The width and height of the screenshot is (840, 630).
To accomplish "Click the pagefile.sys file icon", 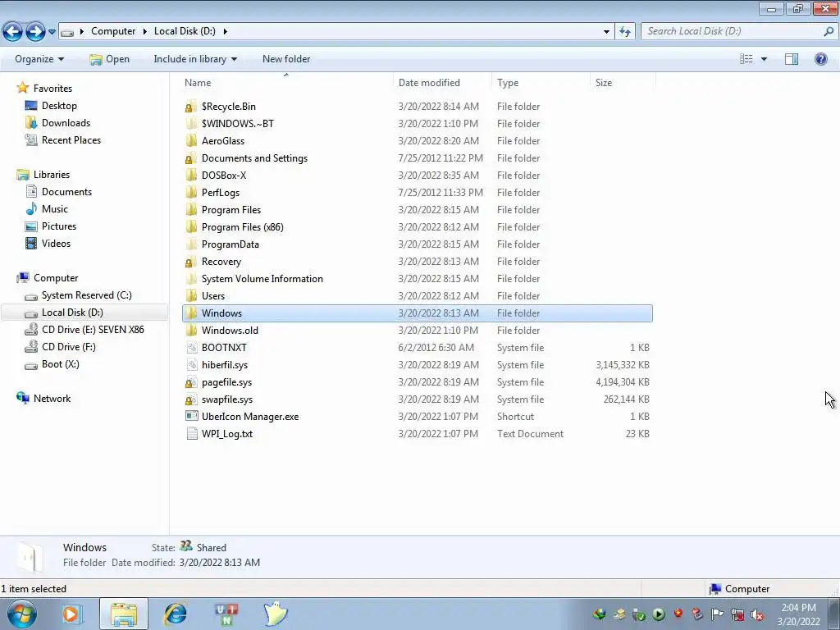I will [191, 382].
